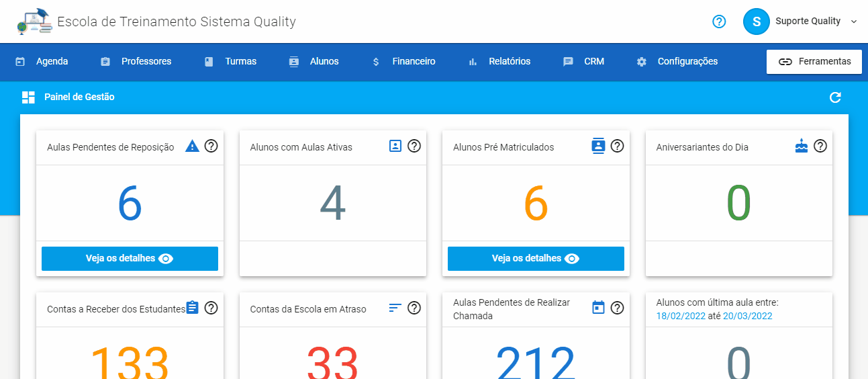Expand the Suporte Quality user dropdown arrow

854,22
